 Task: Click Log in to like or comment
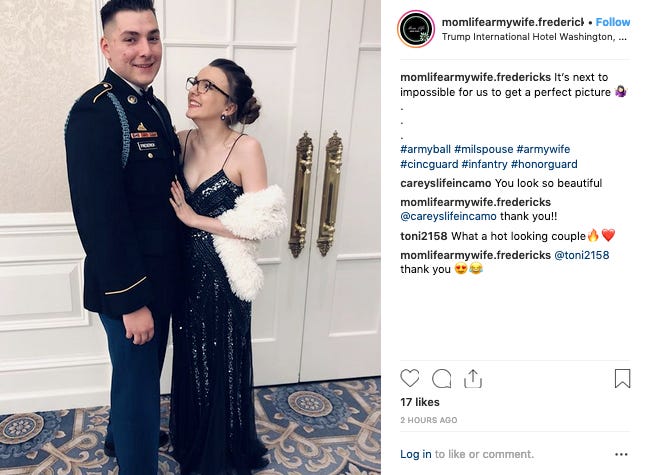(415, 454)
